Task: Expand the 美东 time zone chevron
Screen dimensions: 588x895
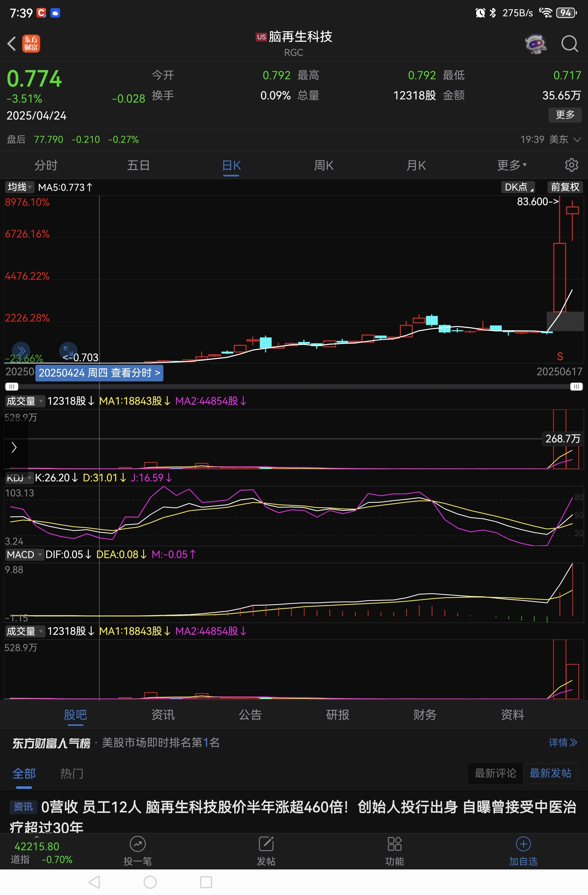Action: pos(577,139)
